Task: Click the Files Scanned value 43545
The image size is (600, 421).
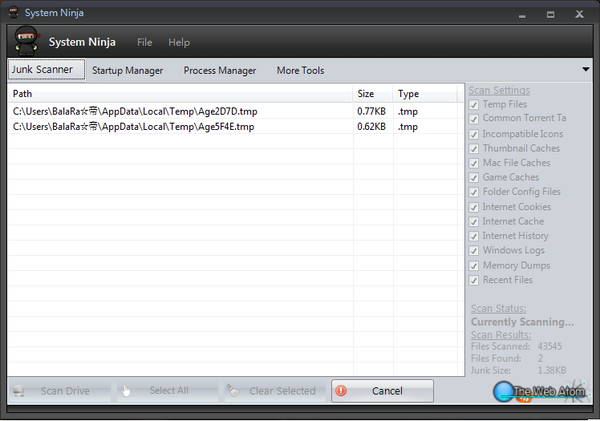Action: point(550,346)
